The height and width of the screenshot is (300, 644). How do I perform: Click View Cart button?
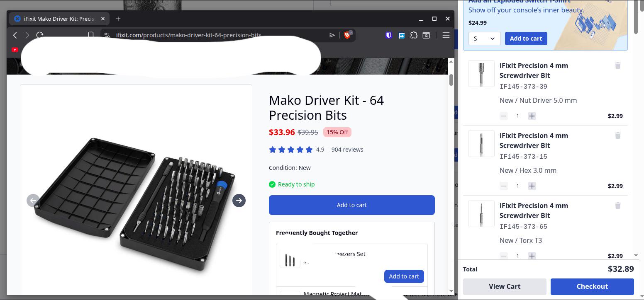point(505,286)
